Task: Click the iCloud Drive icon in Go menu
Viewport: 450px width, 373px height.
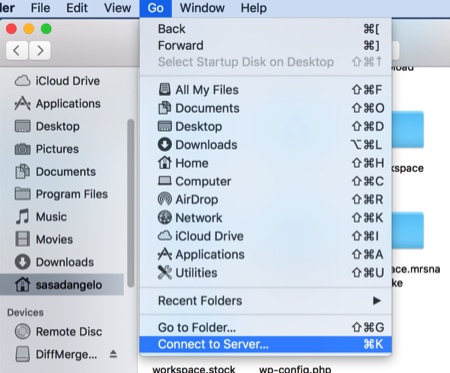Action: click(x=165, y=236)
